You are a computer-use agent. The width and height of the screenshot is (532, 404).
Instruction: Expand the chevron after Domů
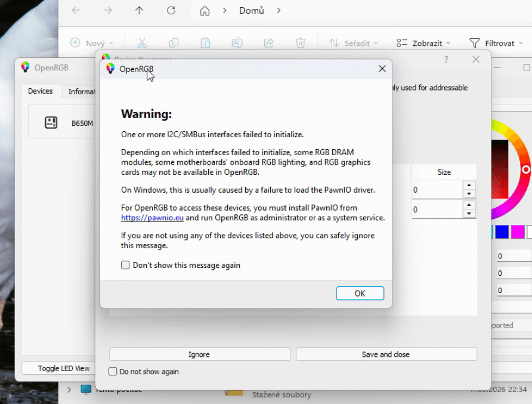279,11
